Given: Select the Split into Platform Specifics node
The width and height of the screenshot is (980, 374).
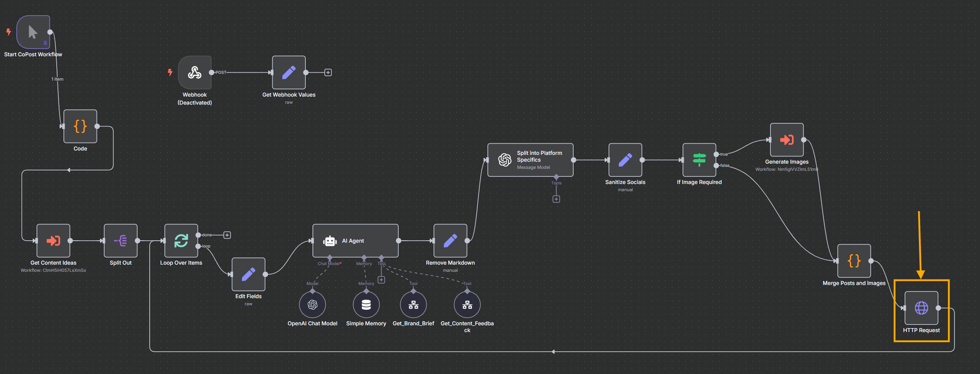Looking at the screenshot, I should 531,160.
